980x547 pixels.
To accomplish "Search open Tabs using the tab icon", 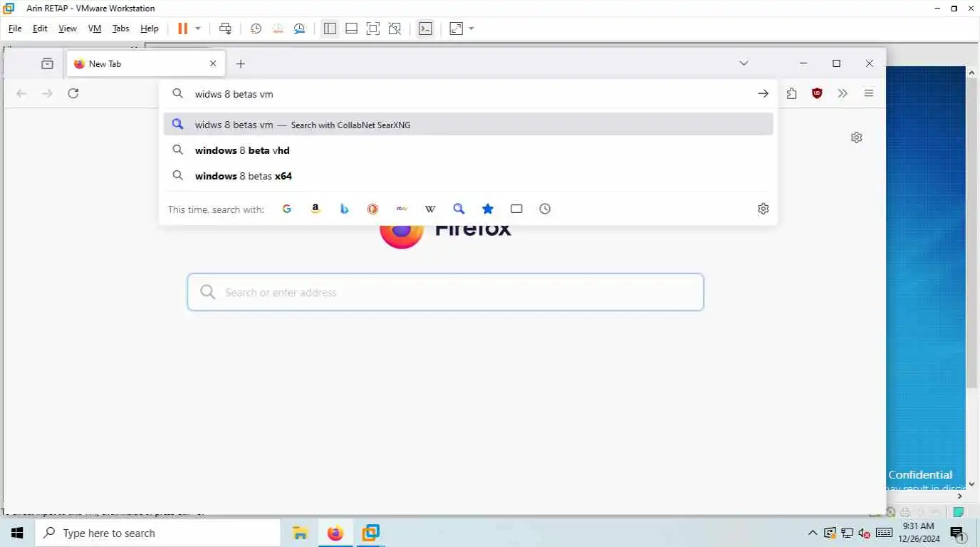I will click(516, 209).
